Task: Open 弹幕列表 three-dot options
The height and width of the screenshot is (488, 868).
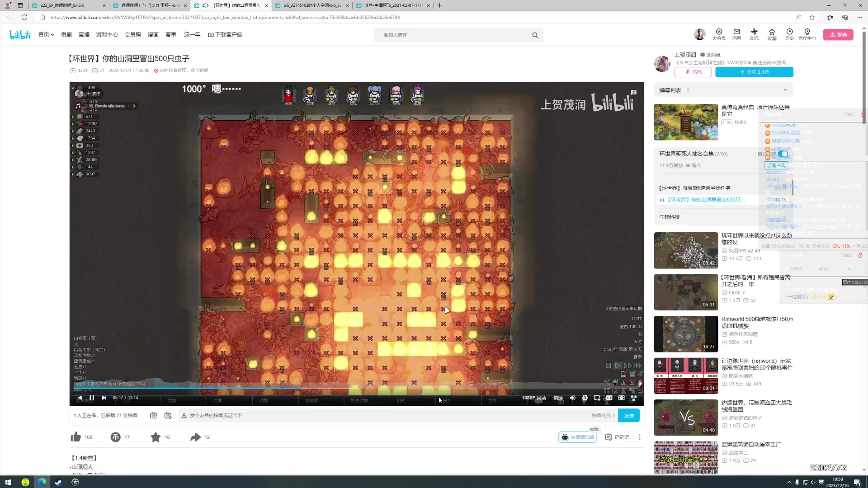Action: tap(688, 90)
